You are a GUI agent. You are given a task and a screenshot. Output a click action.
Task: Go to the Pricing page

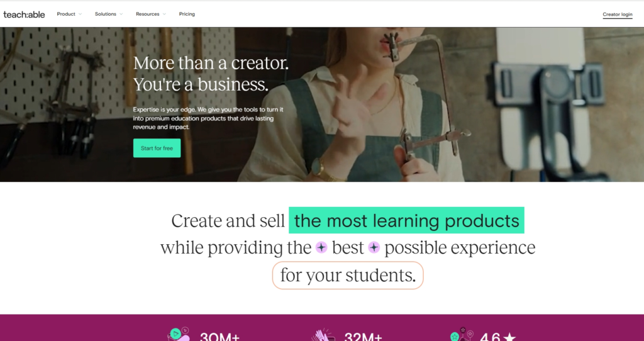click(x=187, y=14)
